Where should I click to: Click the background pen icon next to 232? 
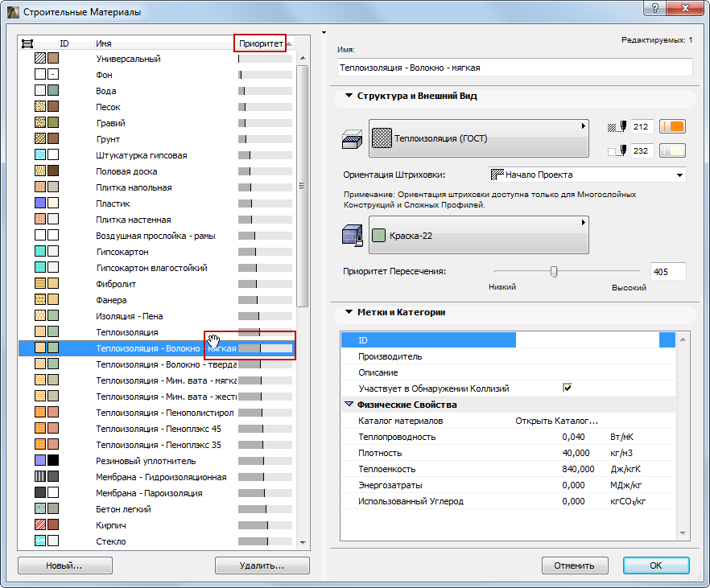[x=617, y=150]
